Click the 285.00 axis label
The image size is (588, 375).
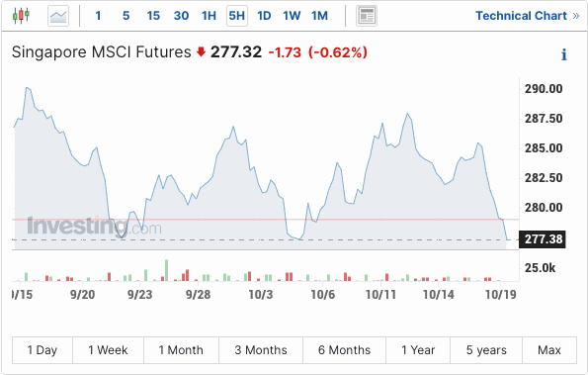pyautogui.click(x=544, y=148)
